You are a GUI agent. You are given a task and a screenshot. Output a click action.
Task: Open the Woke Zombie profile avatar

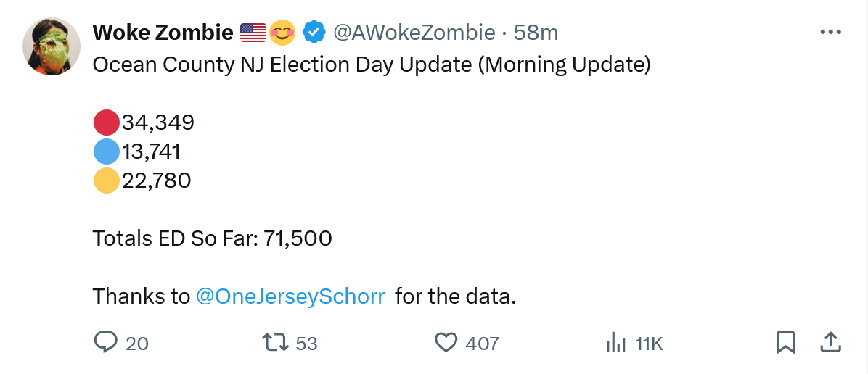tap(51, 47)
